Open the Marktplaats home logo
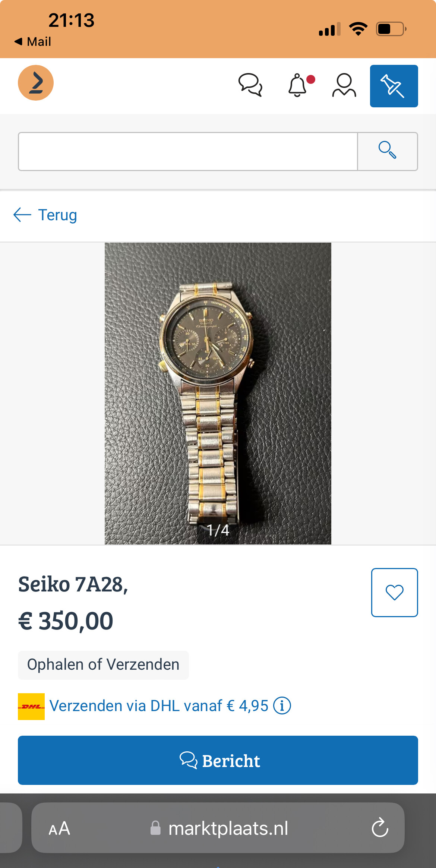The image size is (436, 868). [36, 83]
